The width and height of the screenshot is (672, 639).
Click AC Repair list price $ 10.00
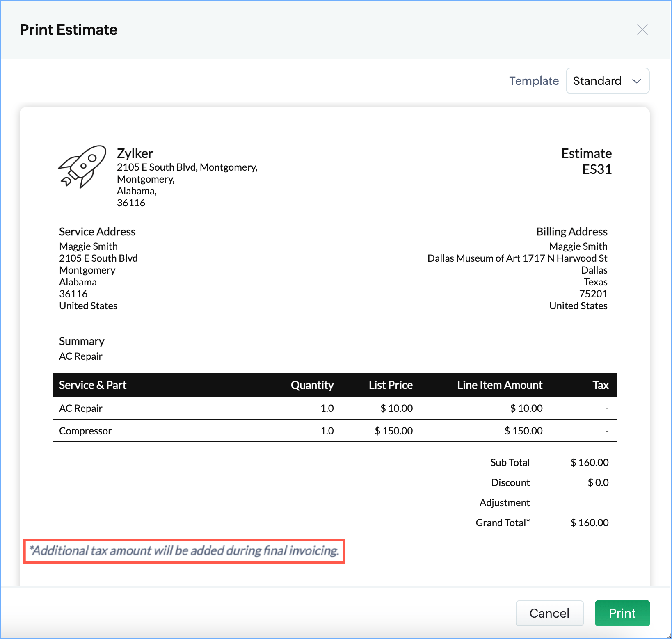397,408
